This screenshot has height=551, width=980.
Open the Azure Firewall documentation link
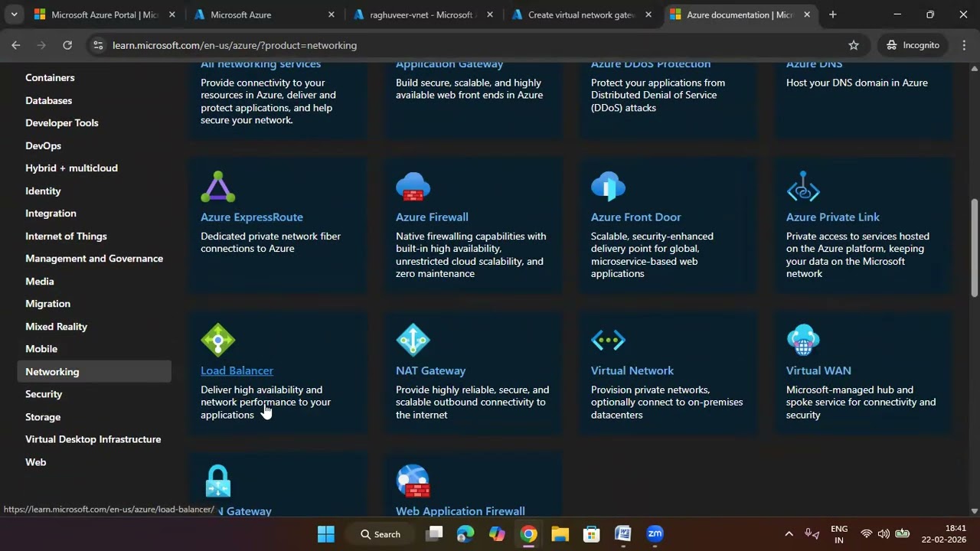coord(432,217)
